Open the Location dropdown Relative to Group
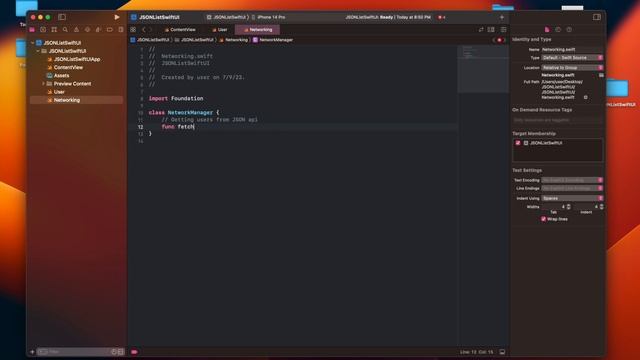The image size is (640, 360). pyautogui.click(x=572, y=68)
